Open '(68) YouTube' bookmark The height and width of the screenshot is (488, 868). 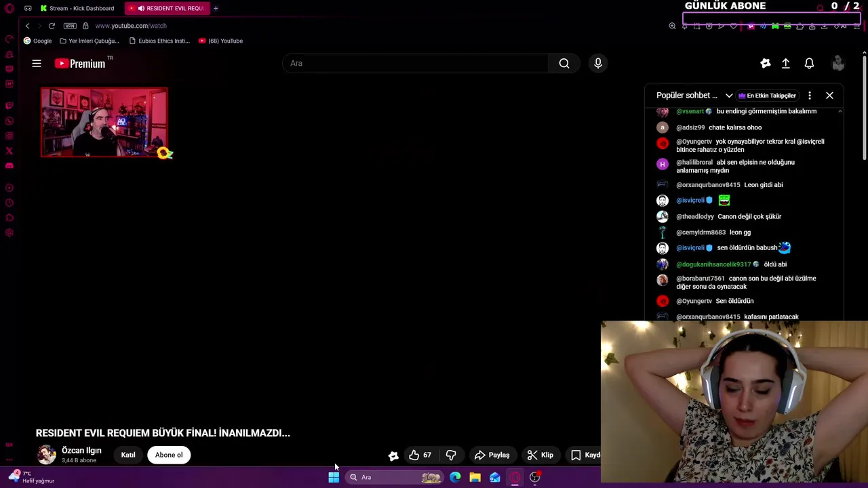pos(220,41)
